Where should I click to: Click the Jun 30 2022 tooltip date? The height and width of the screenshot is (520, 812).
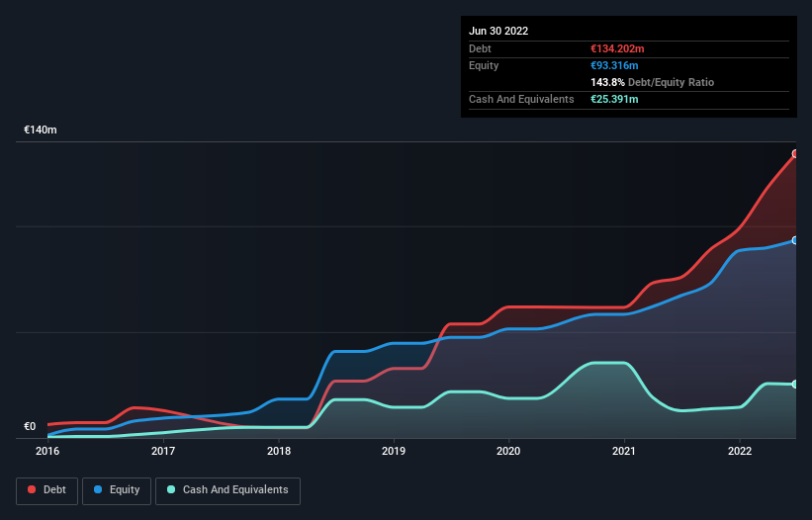point(498,31)
